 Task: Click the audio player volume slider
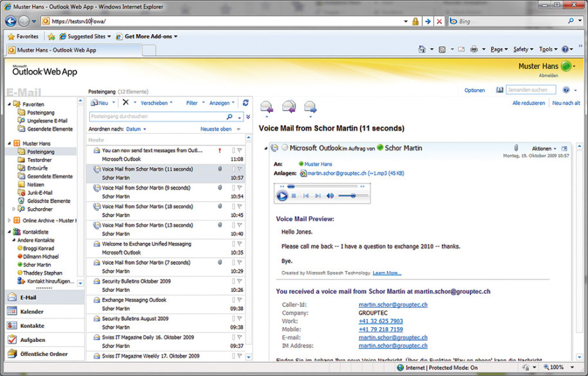pos(353,195)
